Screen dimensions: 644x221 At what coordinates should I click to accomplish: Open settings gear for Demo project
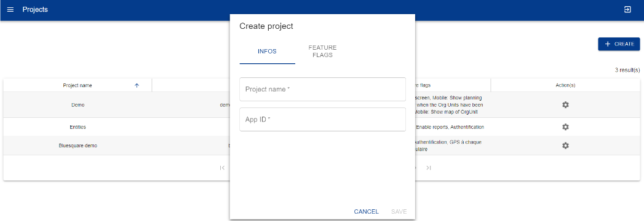pyautogui.click(x=565, y=105)
